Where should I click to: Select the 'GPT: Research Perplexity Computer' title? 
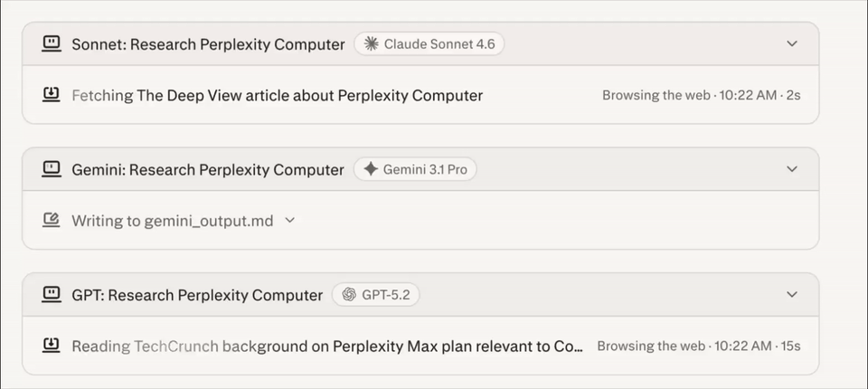click(x=197, y=295)
